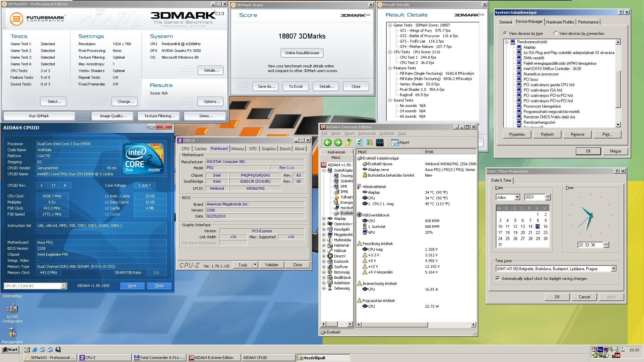
Task: Collapse Rendszereszközök device tree node
Action: (x=506, y=42)
